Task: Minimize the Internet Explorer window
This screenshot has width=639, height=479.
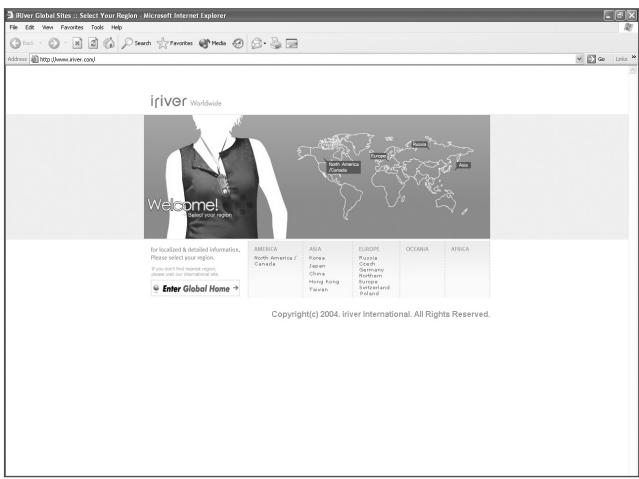Action: point(608,15)
